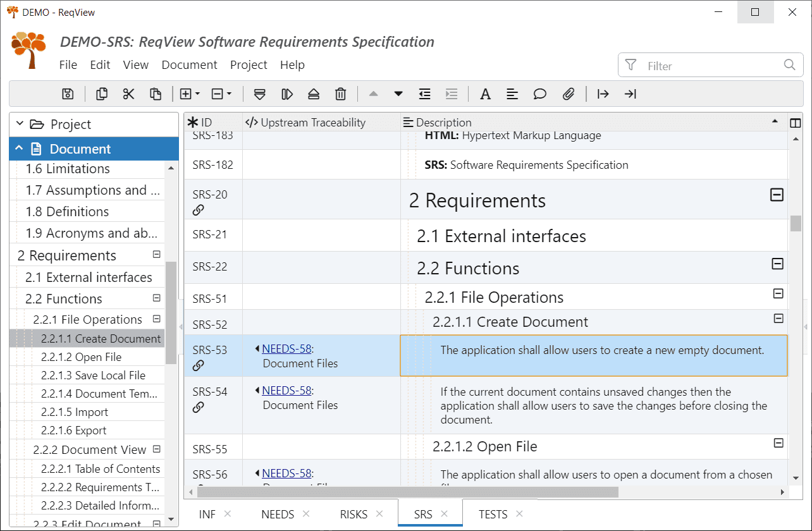Screen dimensions: 812x531
Task: Click the funnel icon in the Filter box
Action: pyautogui.click(x=631, y=64)
